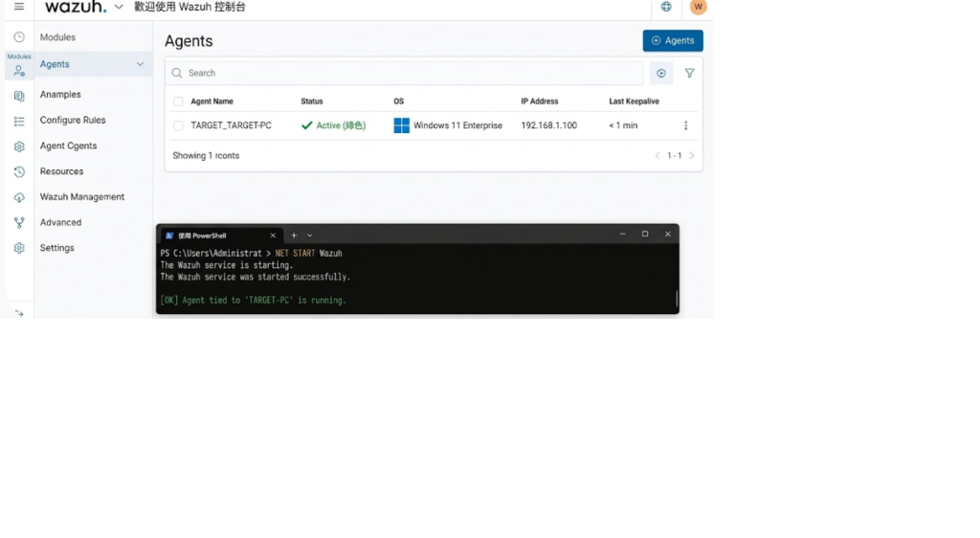The image size is (980, 538).
Task: Sort by IP Address column header
Action: [540, 101]
